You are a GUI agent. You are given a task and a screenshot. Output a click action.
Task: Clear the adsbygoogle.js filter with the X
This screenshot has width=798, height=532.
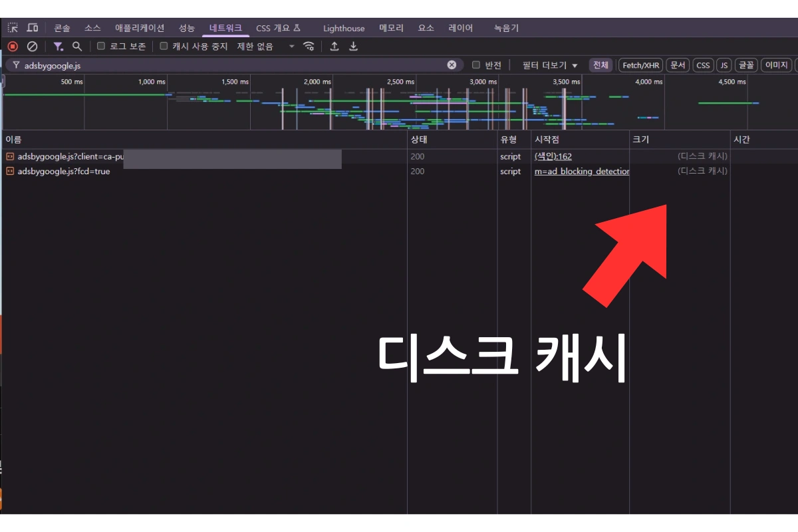(452, 65)
